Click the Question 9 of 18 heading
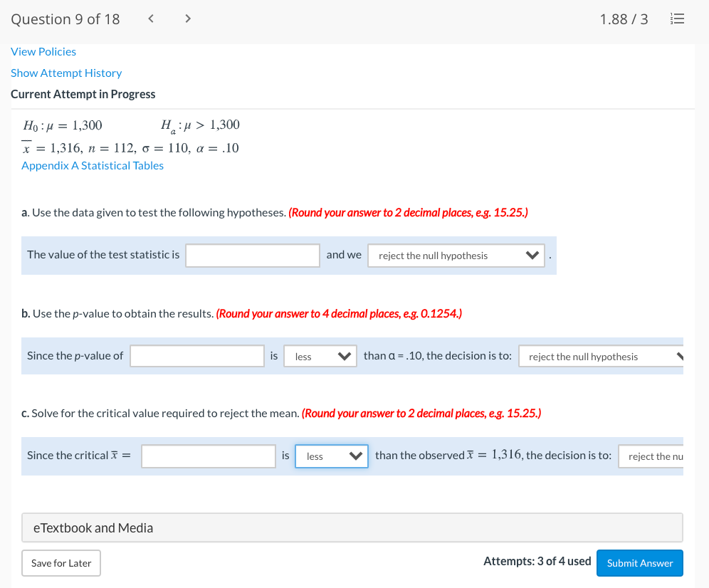Screen dimensions: 709x588 tap(65, 19)
